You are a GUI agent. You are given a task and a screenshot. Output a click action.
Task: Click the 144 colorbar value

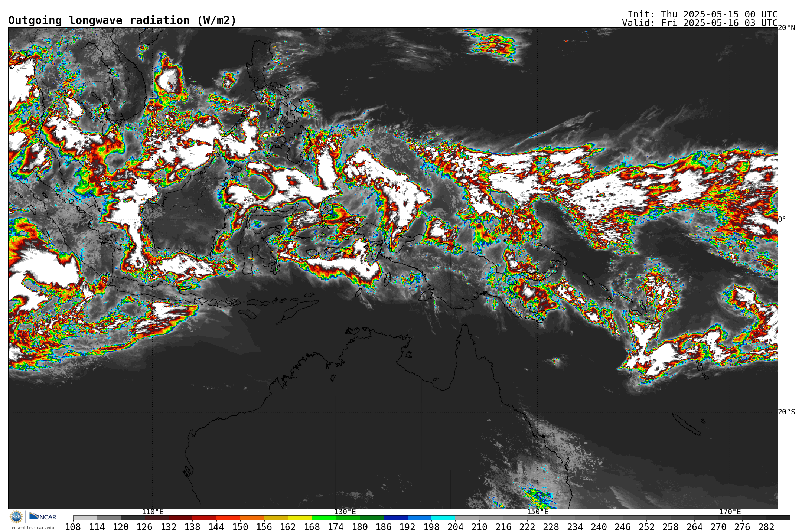[216, 527]
